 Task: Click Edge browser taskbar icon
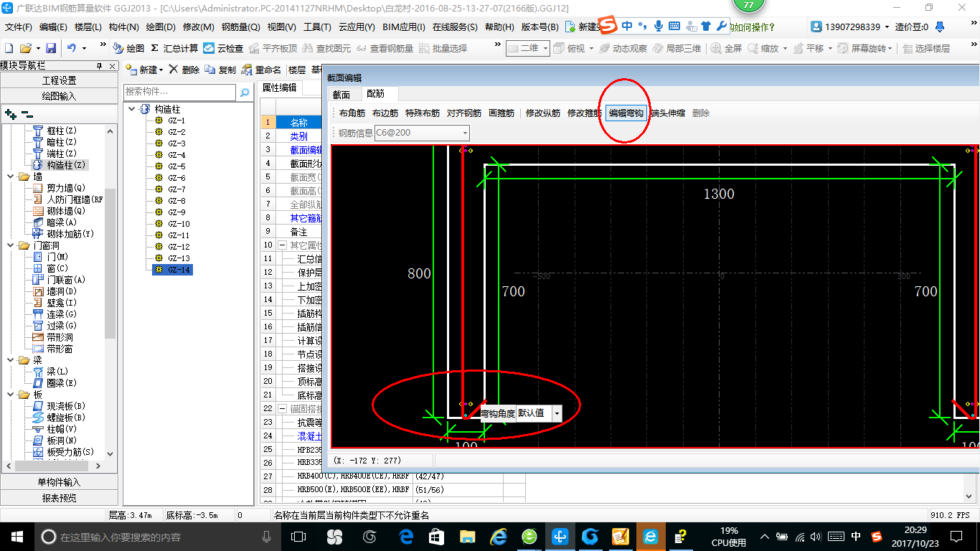coord(406,536)
